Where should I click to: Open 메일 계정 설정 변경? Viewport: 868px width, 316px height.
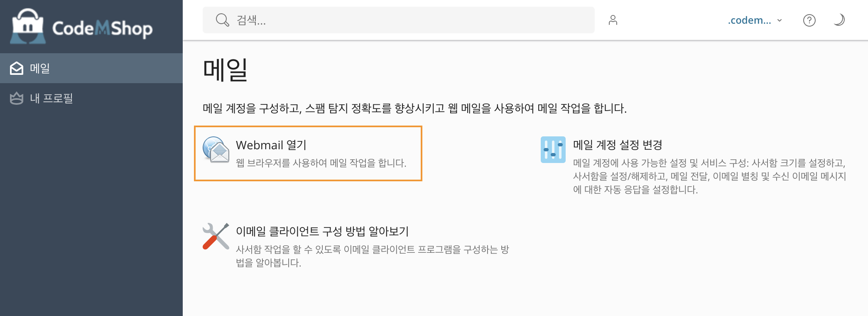click(617, 145)
